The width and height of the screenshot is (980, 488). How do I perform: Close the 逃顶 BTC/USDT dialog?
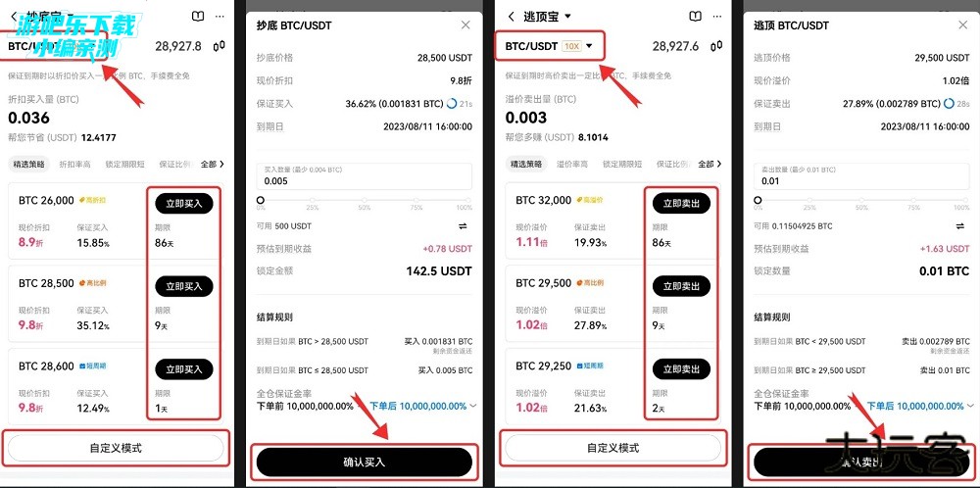click(x=962, y=25)
